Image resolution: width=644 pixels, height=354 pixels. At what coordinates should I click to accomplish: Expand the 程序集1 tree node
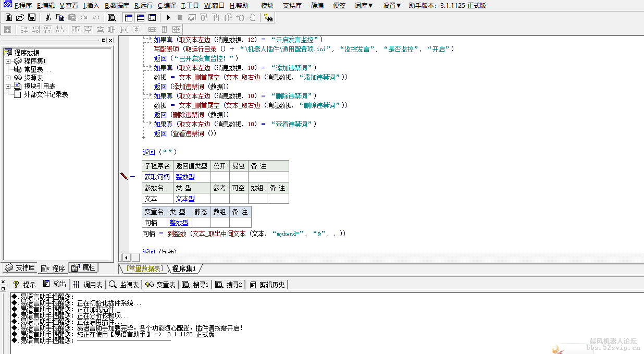click(8, 62)
